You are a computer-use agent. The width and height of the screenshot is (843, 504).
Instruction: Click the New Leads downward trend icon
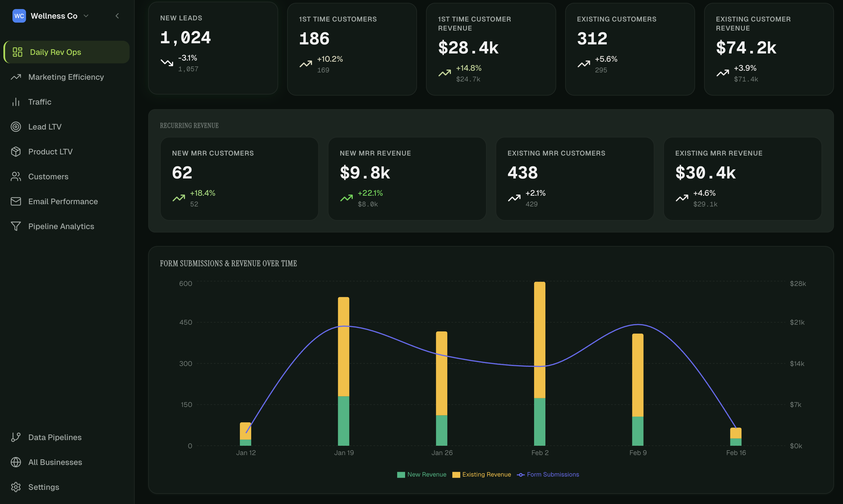point(167,63)
